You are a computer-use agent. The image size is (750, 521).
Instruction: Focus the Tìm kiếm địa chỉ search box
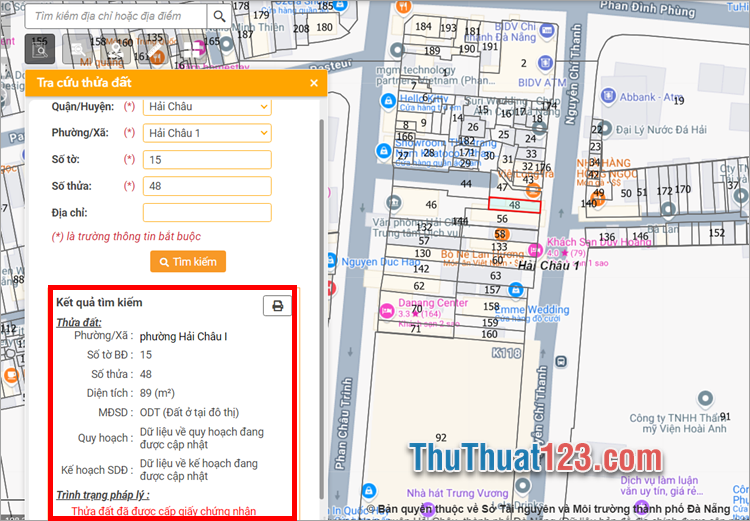[x=116, y=16]
